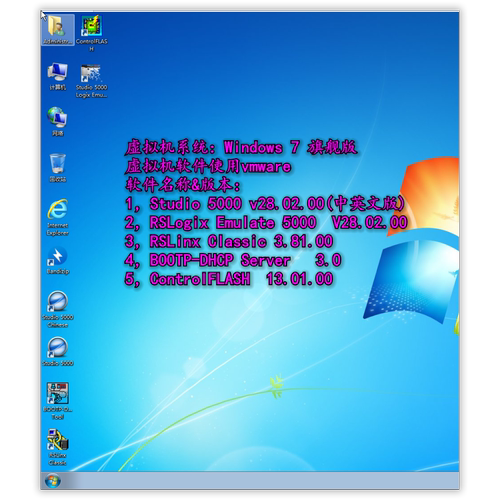The width and height of the screenshot is (500, 500).
Task: Select the ControlFLASH desktop shortcut
Action: [x=91, y=33]
